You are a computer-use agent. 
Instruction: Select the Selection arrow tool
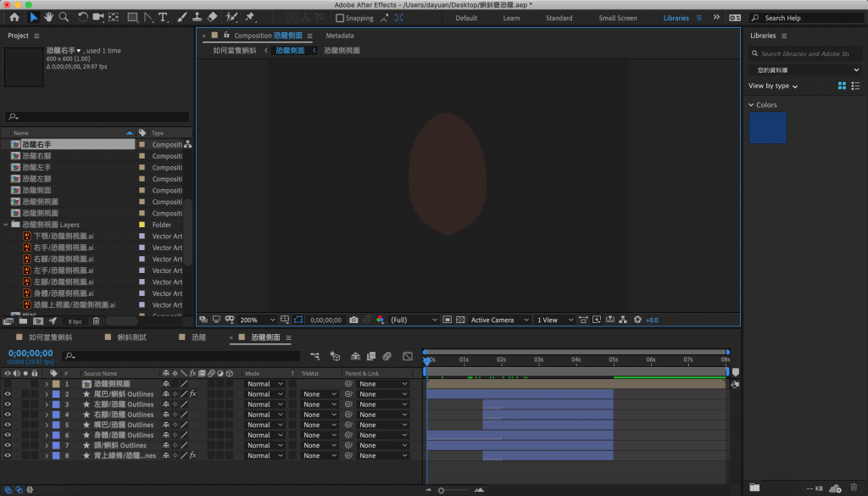pos(33,17)
